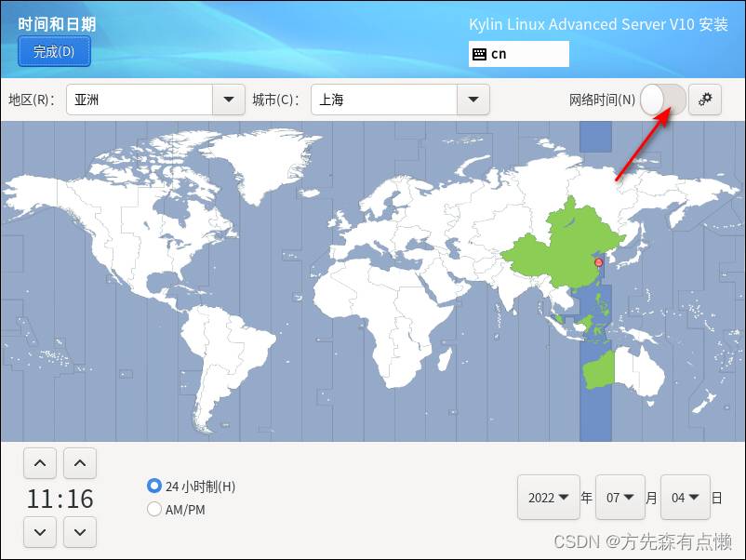Decrease the minutes with down arrow
The image size is (746, 560).
point(80,532)
